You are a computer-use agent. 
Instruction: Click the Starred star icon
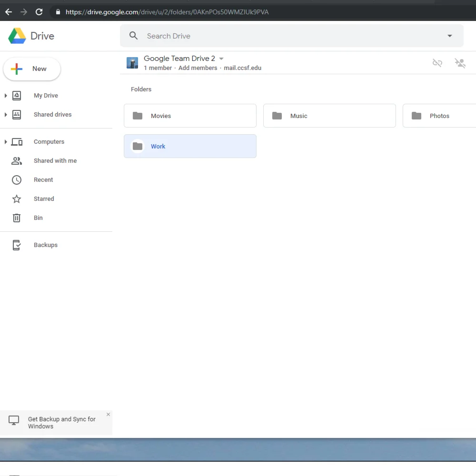pos(17,199)
